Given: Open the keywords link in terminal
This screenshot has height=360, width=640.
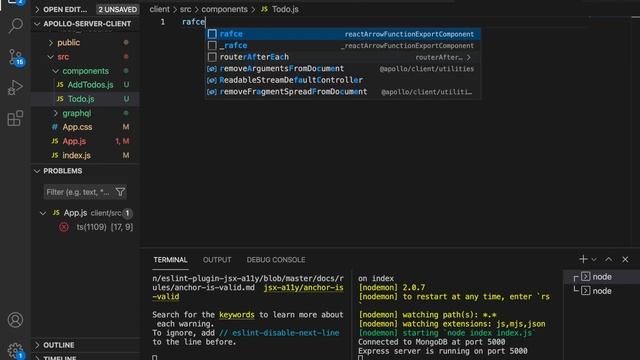Looking at the screenshot, I should point(236,315).
